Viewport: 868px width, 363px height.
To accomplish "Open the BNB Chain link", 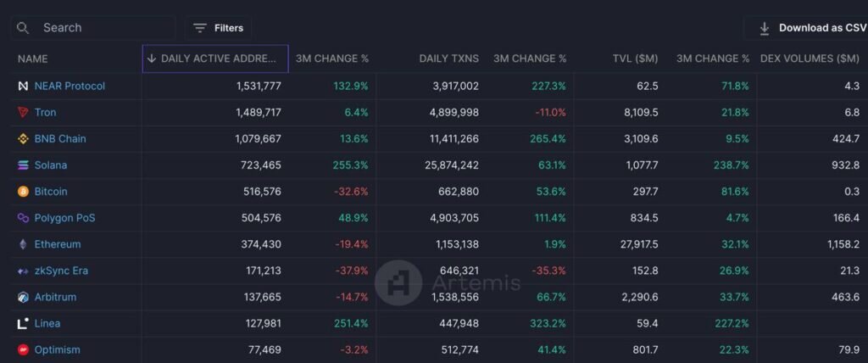I will pos(60,139).
